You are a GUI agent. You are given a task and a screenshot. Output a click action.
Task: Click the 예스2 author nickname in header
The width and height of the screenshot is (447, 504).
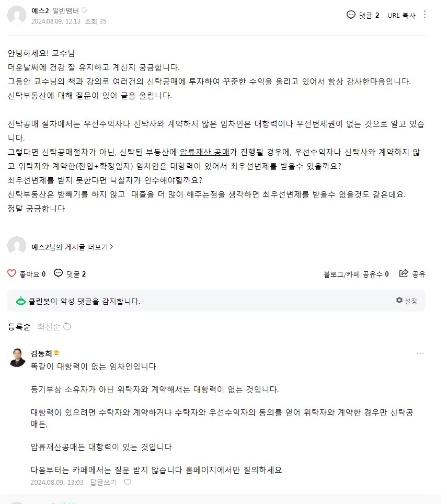coord(40,10)
